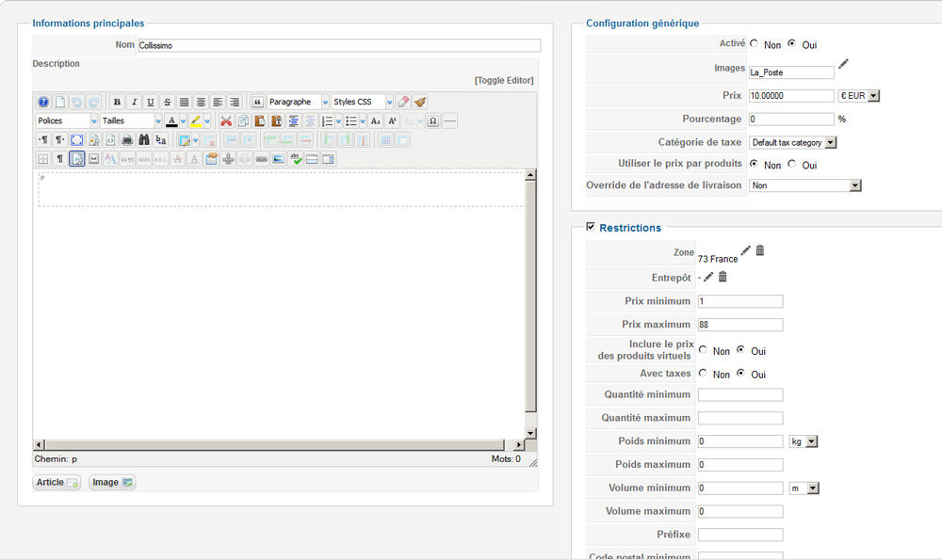Paste as plain text

(x=276, y=121)
